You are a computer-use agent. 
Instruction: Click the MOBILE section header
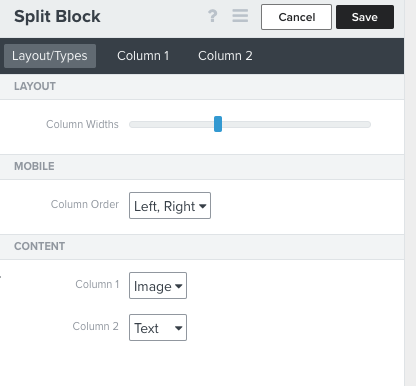click(34, 166)
